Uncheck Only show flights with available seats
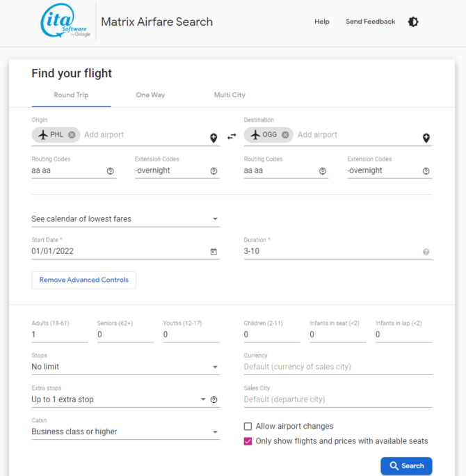 [x=248, y=441]
